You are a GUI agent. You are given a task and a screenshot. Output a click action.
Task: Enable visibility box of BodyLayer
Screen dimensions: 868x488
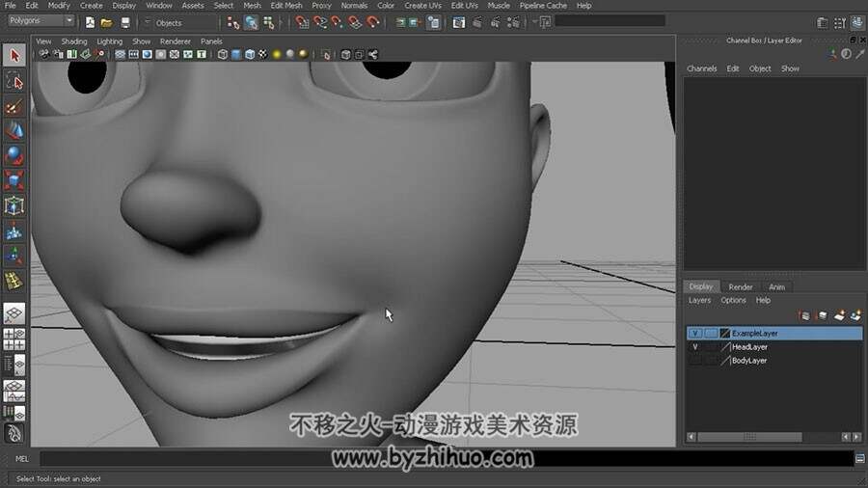tap(694, 360)
